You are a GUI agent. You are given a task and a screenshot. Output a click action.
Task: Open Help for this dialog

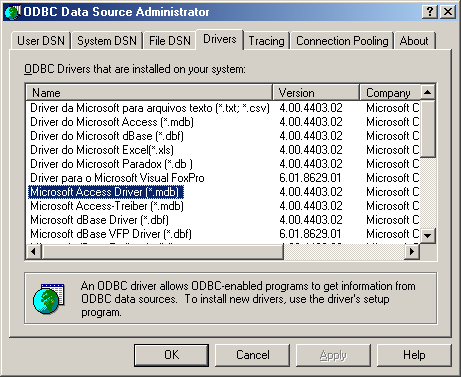click(x=414, y=355)
